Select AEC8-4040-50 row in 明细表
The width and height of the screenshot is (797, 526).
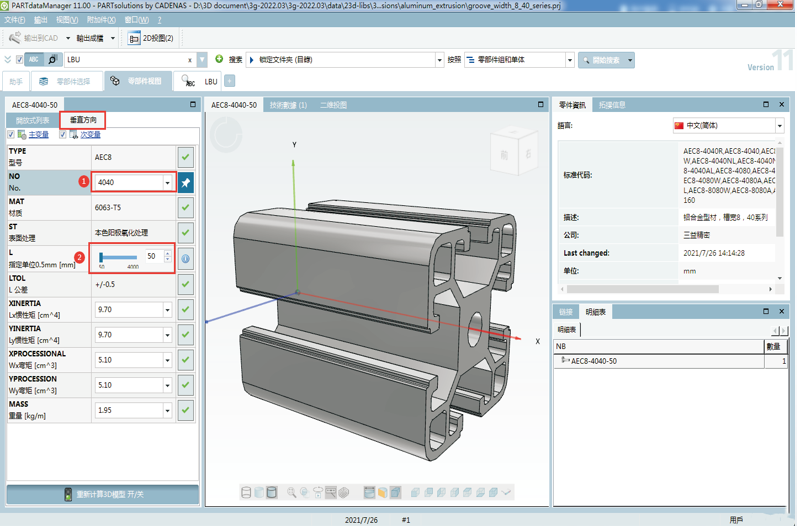click(670, 361)
